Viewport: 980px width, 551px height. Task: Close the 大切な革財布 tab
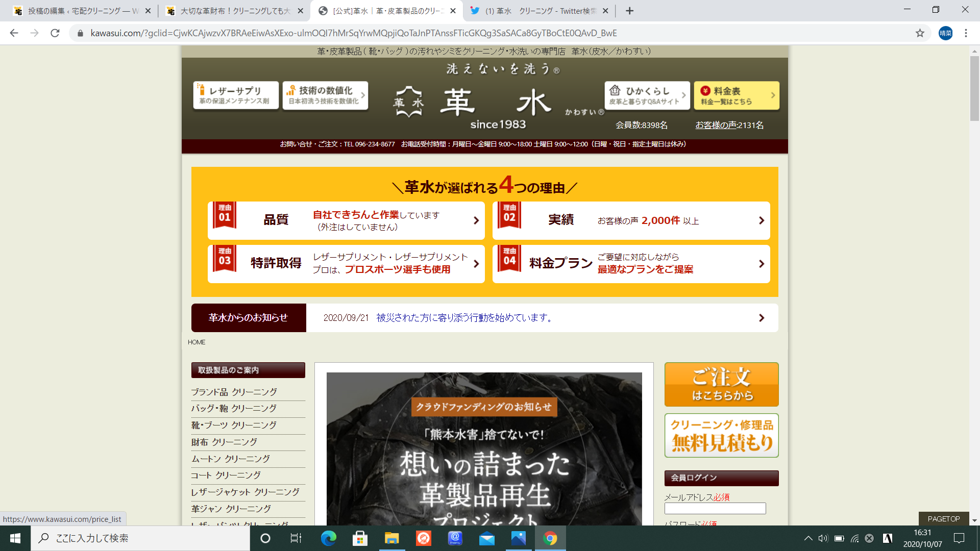point(300,11)
